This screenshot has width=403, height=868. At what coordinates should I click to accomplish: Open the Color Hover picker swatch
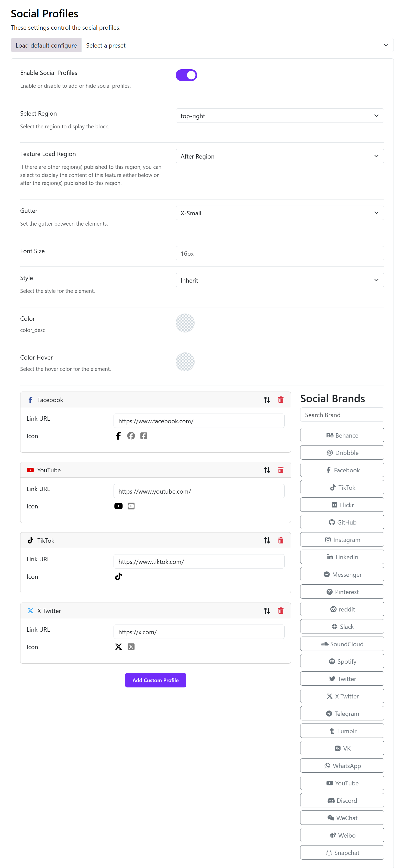(185, 362)
